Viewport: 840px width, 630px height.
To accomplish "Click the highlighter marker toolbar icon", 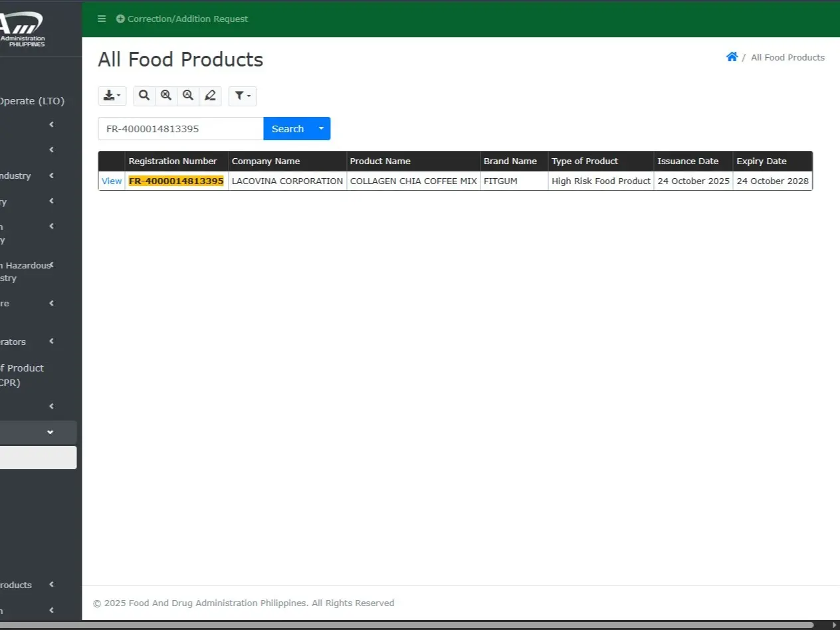I will tap(210, 96).
